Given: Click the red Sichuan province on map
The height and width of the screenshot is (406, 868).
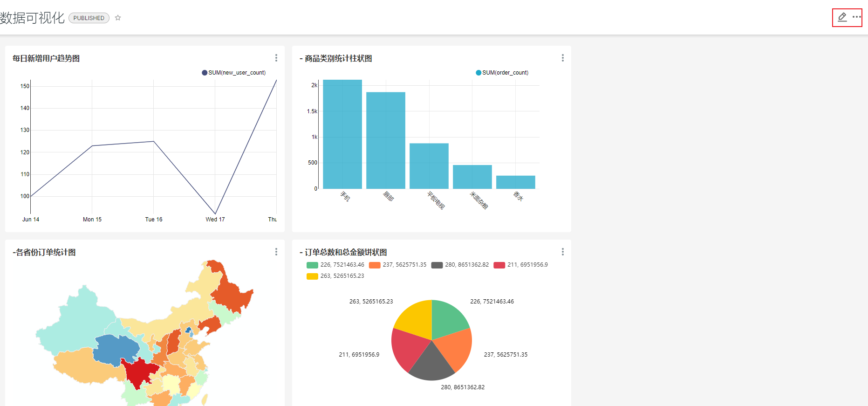Looking at the screenshot, I should pos(138,372).
